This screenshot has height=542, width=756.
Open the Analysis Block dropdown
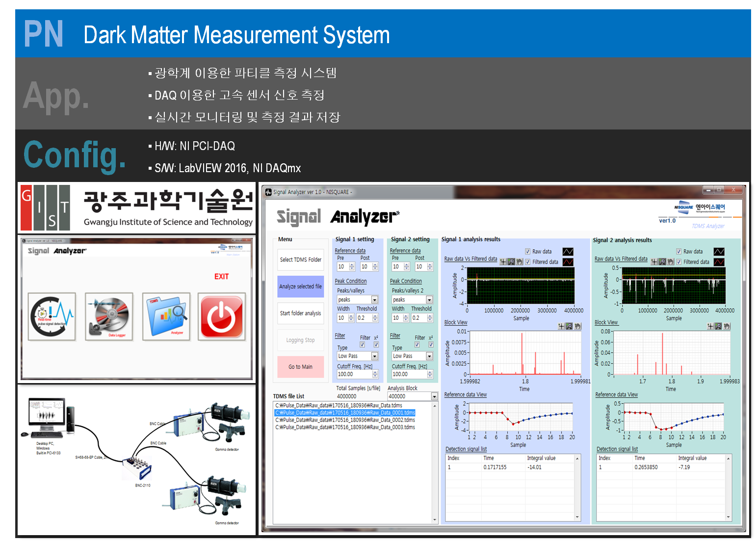pyautogui.click(x=434, y=396)
